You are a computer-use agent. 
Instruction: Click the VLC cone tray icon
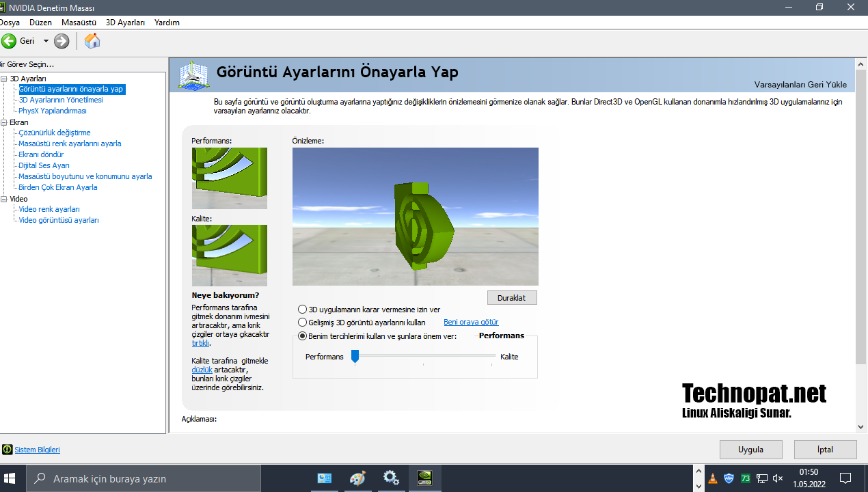point(713,478)
